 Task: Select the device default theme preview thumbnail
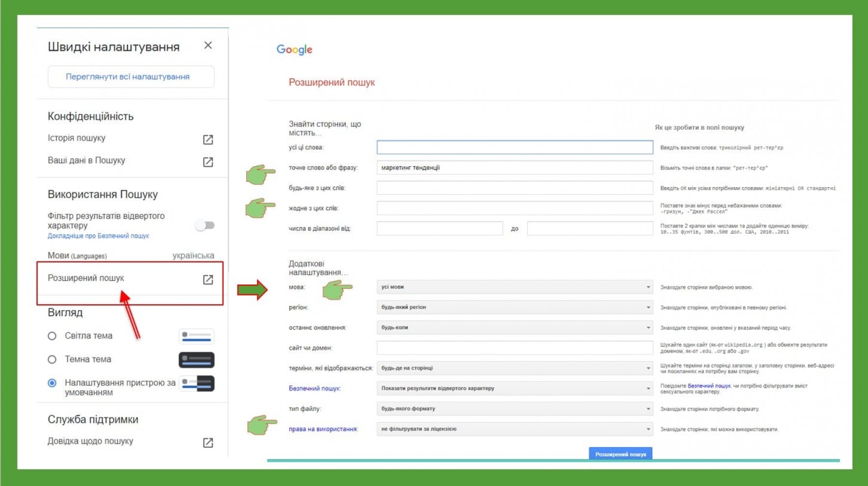[x=196, y=383]
